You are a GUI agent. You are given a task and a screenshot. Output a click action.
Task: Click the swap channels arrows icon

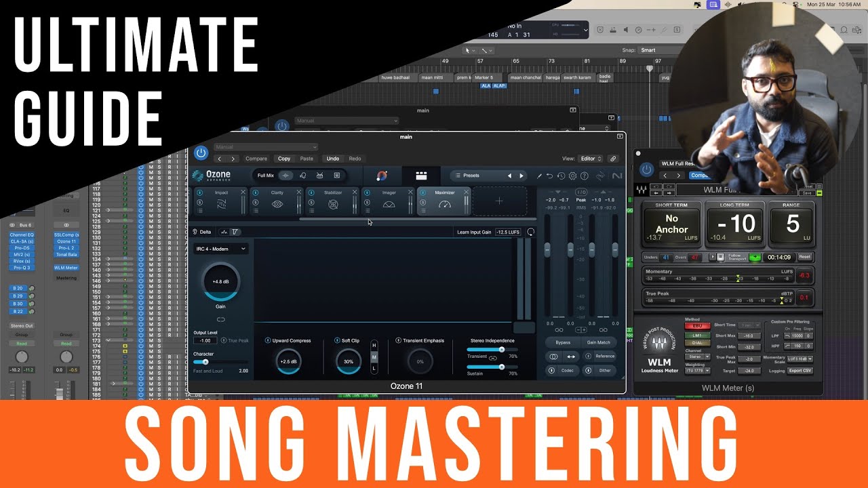[570, 357]
